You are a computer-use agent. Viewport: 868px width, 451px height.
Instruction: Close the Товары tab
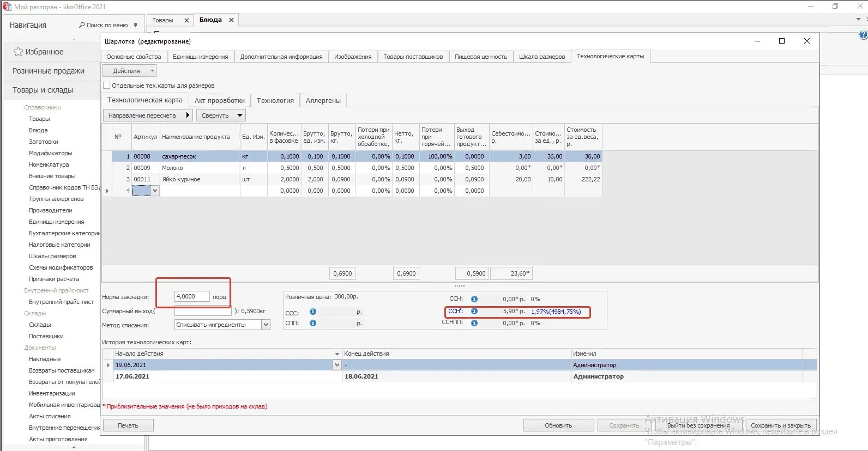click(186, 20)
